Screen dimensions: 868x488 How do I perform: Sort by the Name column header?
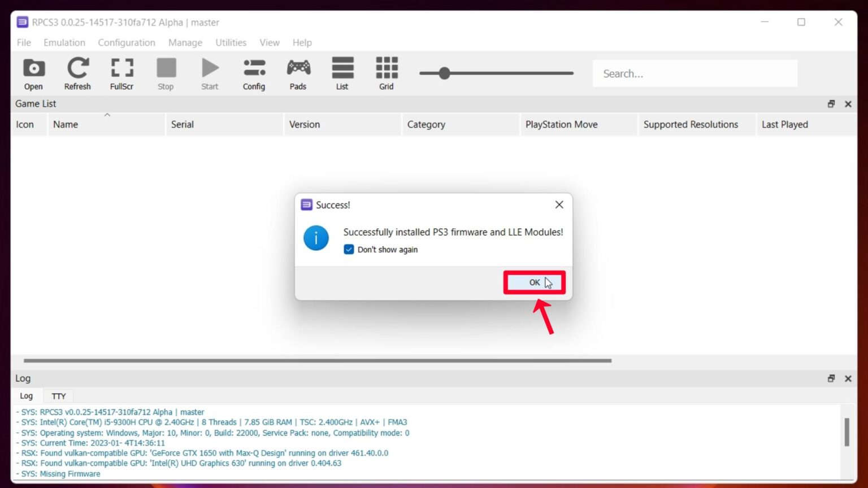pyautogui.click(x=66, y=125)
